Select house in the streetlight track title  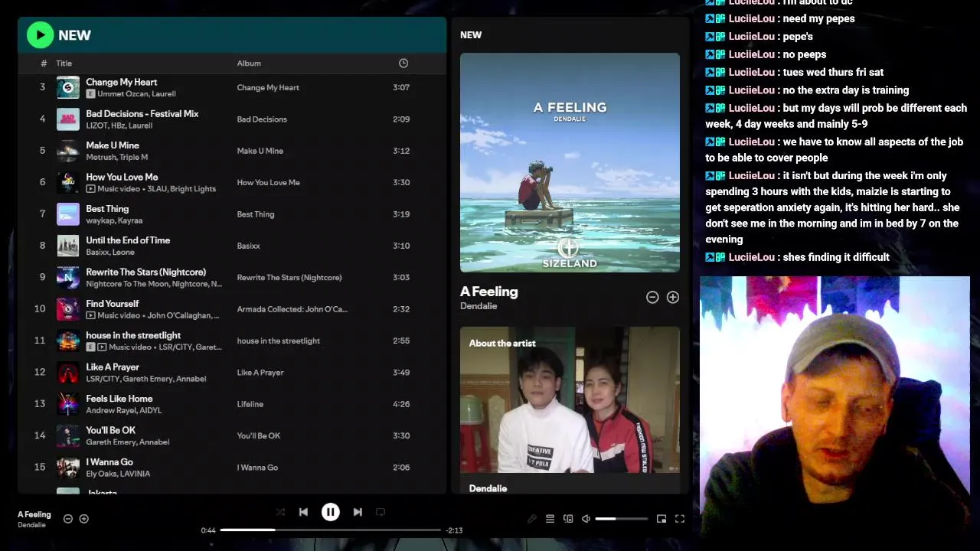(x=133, y=335)
